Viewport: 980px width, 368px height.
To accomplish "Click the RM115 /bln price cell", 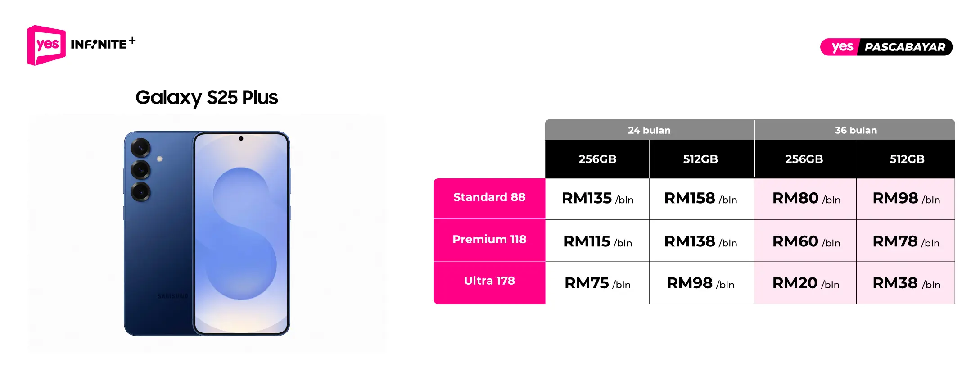I will 597,242.
